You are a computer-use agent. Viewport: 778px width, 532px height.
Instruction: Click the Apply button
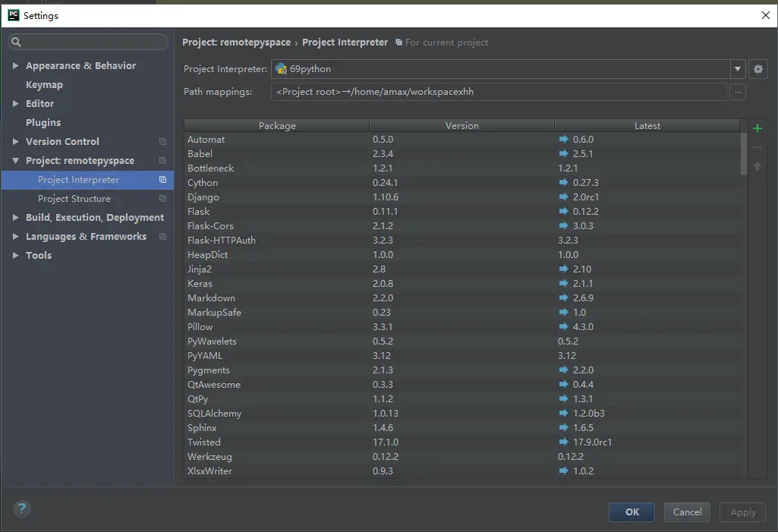743,512
